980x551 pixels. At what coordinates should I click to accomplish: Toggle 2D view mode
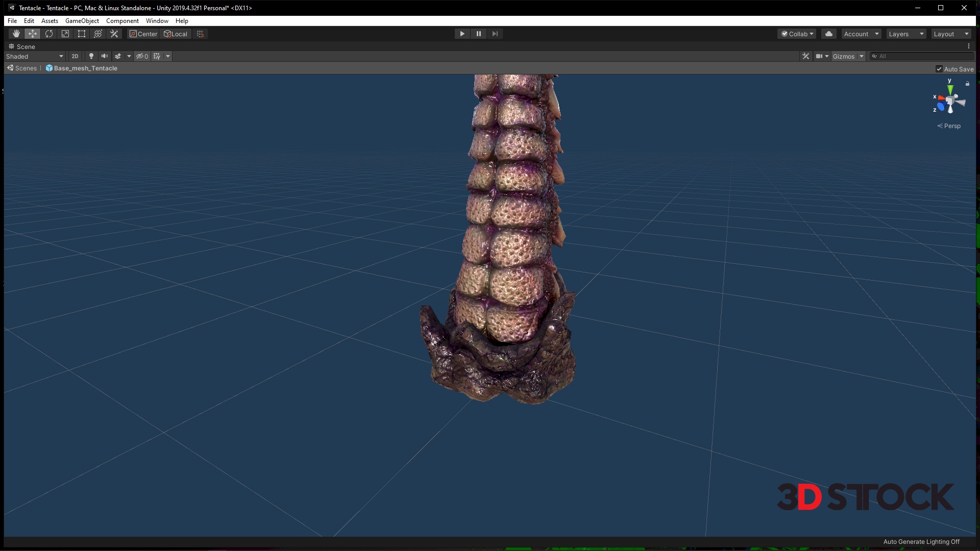click(x=75, y=56)
